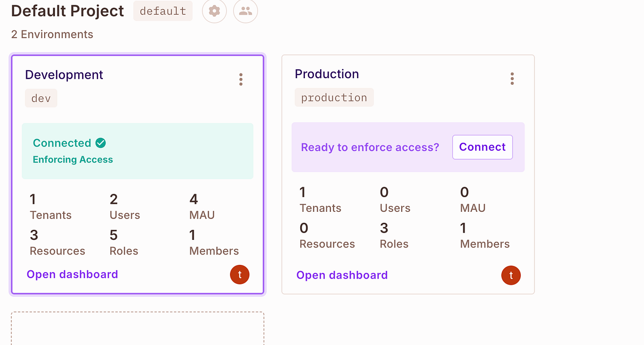Expand the Production environment card
Screen dimensions: 644x345
pyautogui.click(x=408, y=174)
